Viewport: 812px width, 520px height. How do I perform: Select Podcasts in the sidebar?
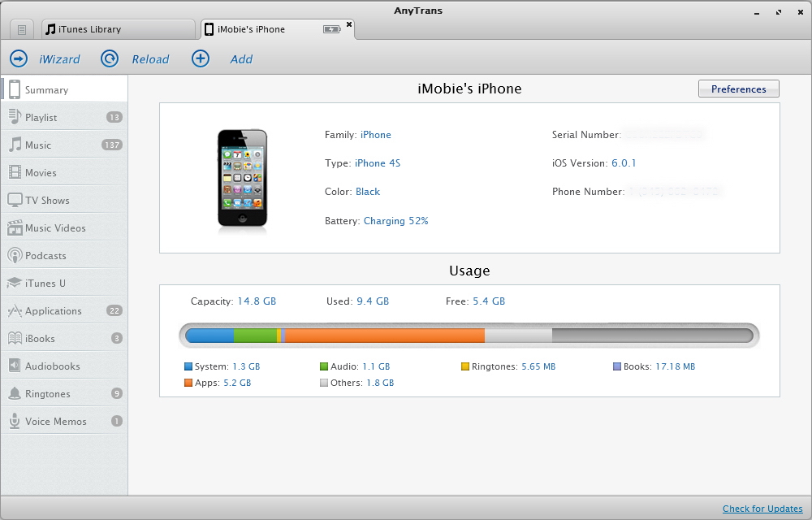[x=45, y=256]
